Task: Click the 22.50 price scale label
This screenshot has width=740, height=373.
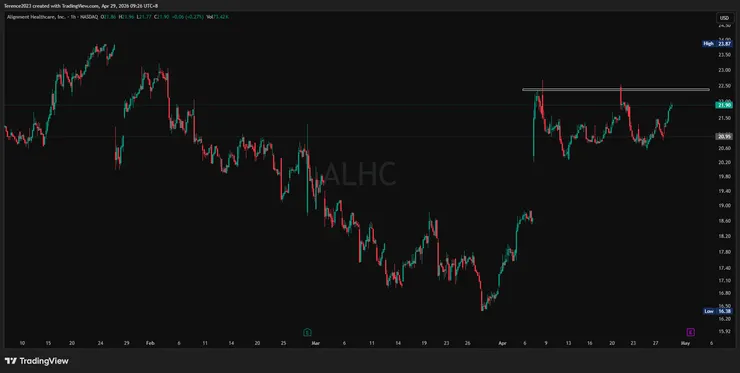Action: (724, 86)
